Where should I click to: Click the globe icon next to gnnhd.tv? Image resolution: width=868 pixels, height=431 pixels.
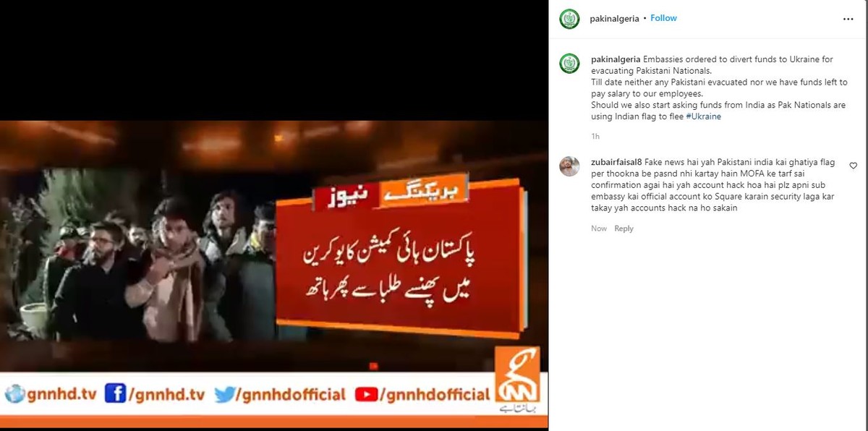click(x=14, y=395)
